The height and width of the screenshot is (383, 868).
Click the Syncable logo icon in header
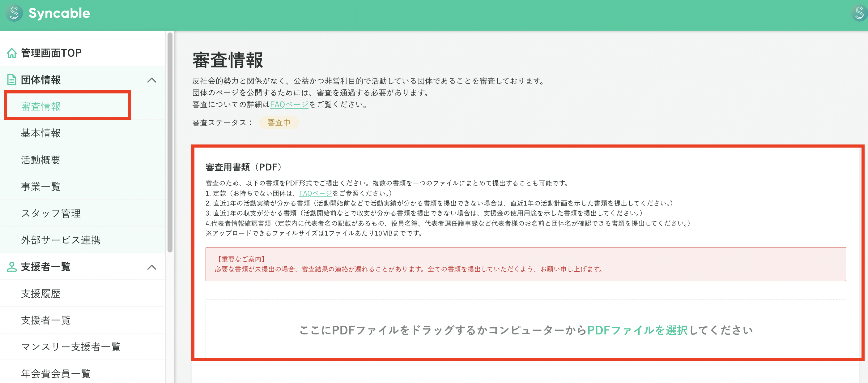click(14, 13)
